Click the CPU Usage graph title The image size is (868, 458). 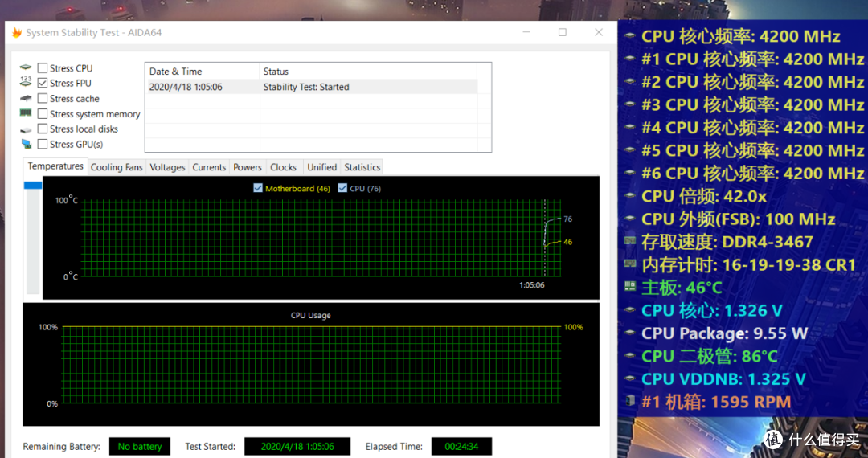310,315
